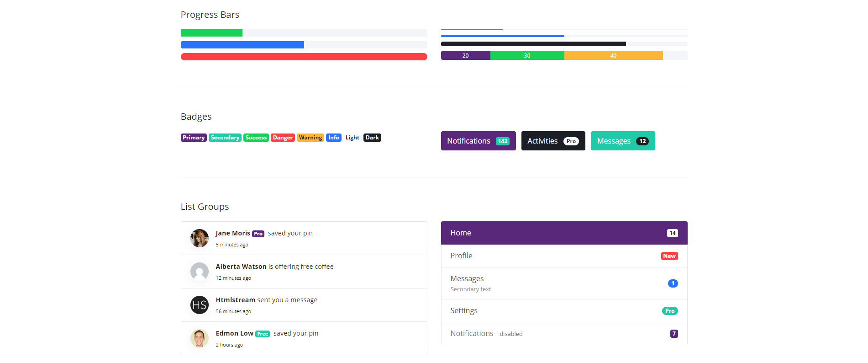The width and height of the screenshot is (868, 363).
Task: Click the green progress bar
Action: coord(211,33)
